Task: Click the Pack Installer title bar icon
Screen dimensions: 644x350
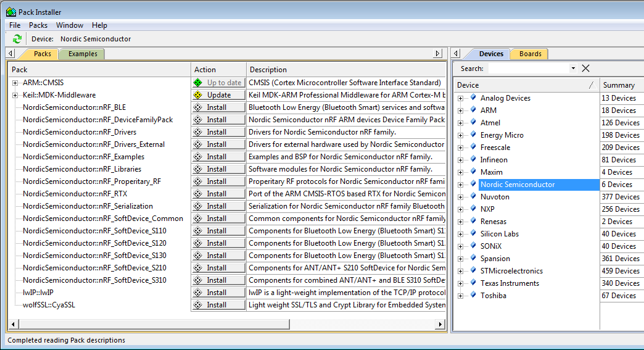Action: pyautogui.click(x=11, y=12)
